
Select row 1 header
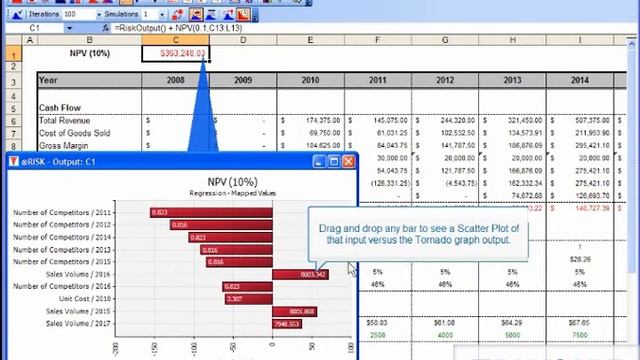tap(13, 54)
